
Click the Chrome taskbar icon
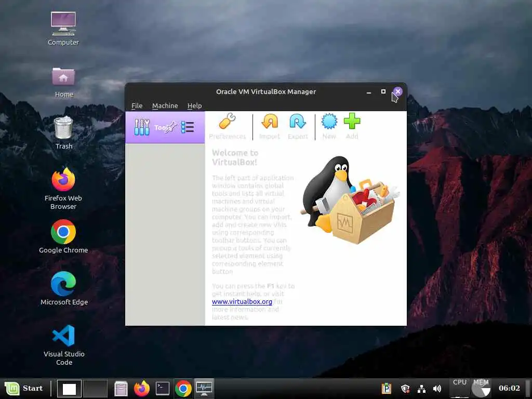[183, 389]
